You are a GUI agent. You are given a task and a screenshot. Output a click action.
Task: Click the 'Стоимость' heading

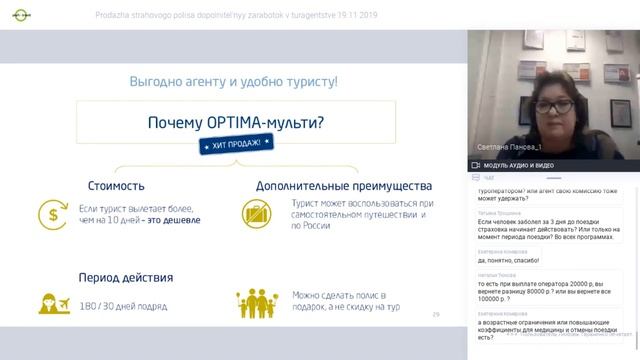point(116,186)
